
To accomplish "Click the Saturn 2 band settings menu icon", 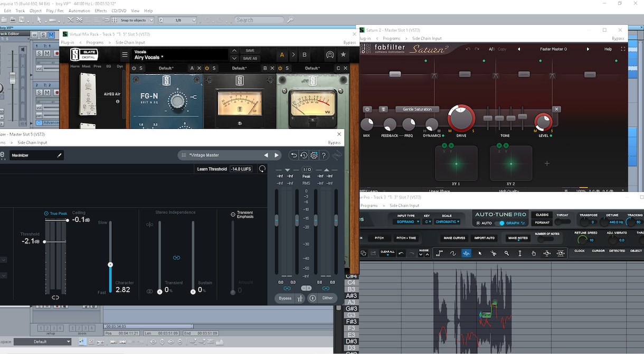I will click(384, 109).
